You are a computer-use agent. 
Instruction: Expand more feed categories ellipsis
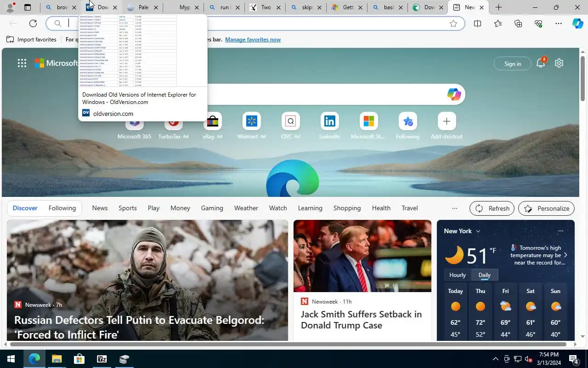click(x=454, y=208)
